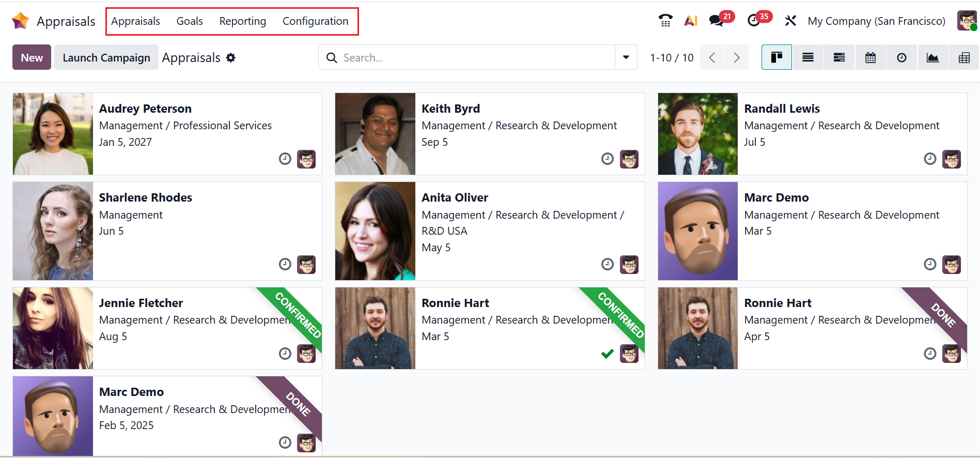Image resolution: width=980 pixels, height=458 pixels.
Task: Open the Appraisals gear actions menu
Action: point(231,58)
